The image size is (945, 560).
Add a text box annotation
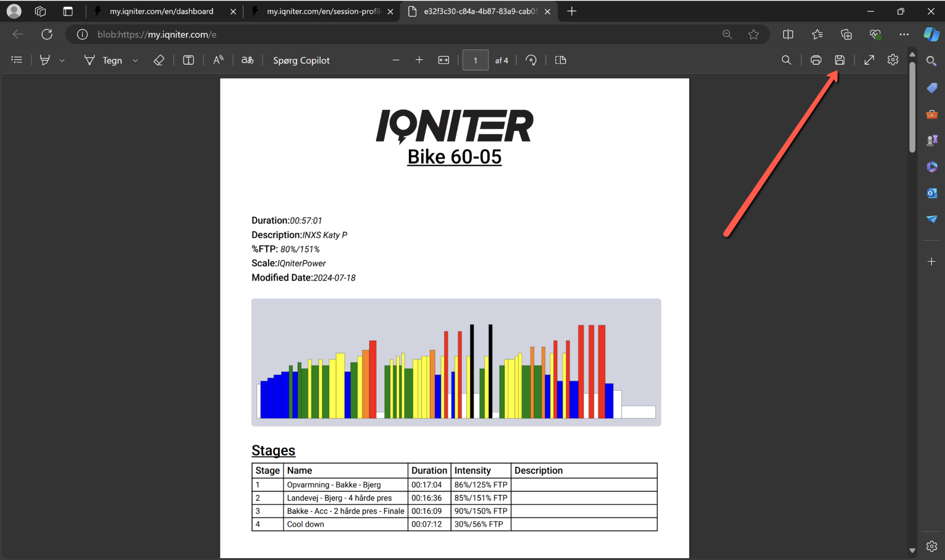pyautogui.click(x=188, y=60)
